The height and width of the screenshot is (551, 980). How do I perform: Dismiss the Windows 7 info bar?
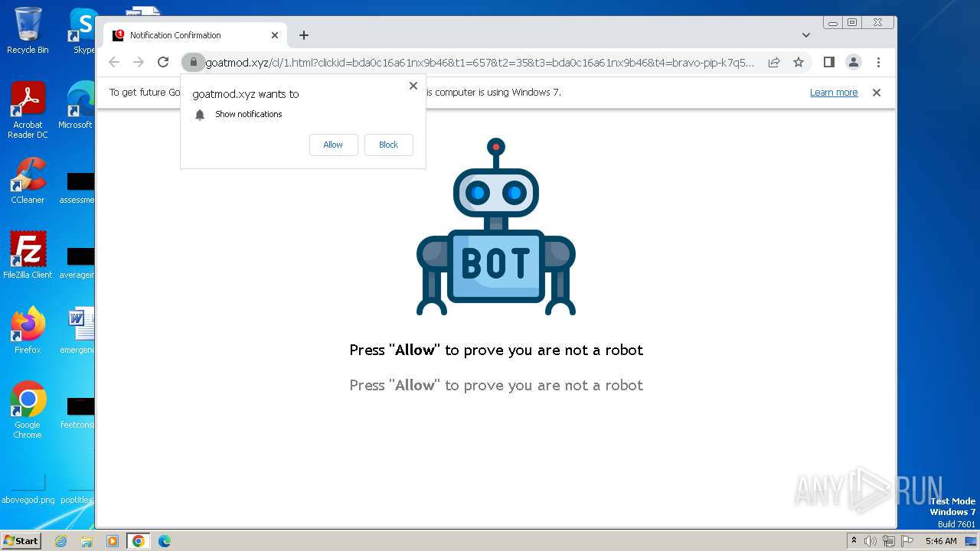(x=877, y=93)
